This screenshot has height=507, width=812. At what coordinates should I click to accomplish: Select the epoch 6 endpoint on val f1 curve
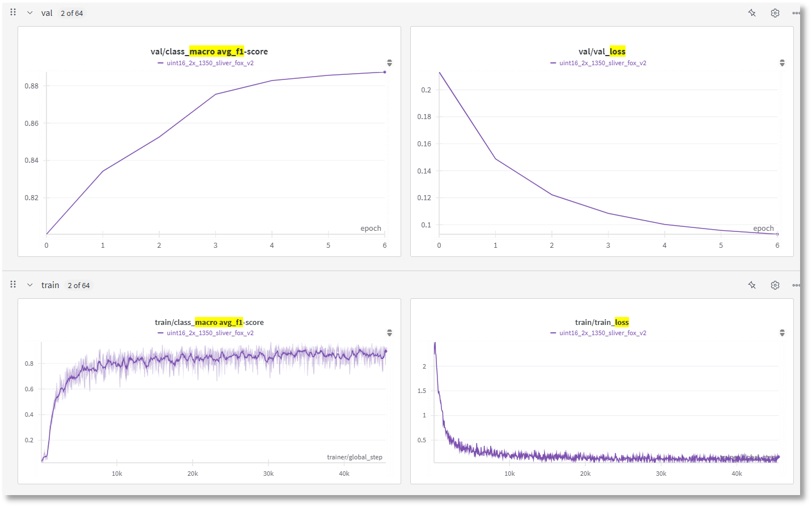click(385, 72)
